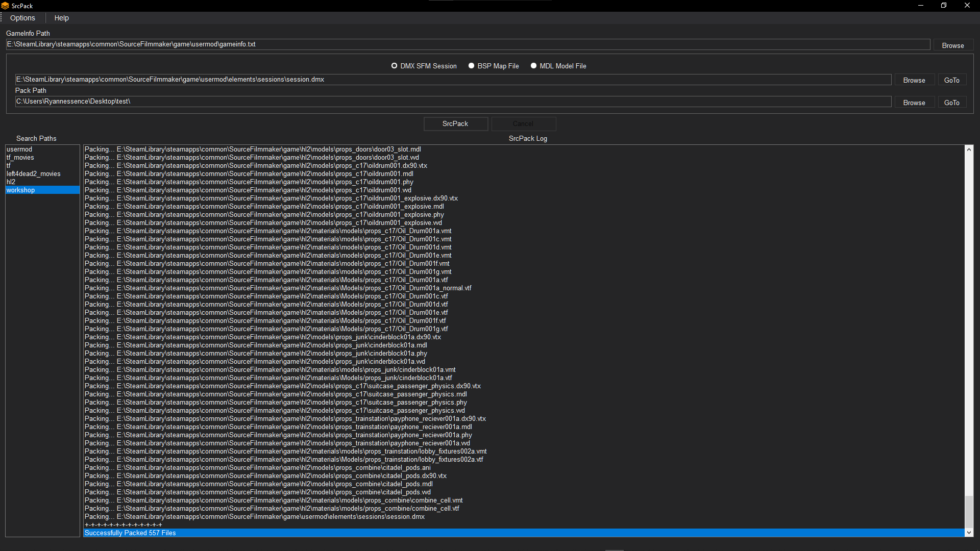Select MDL Model File radio option
The image size is (980, 551).
558,66
